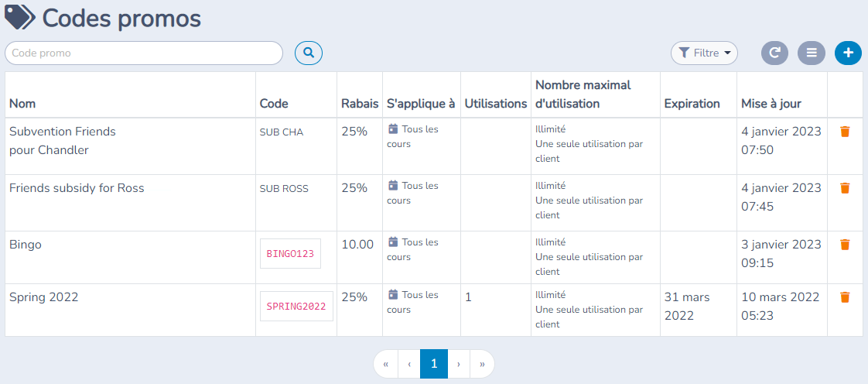This screenshot has height=384, width=868.
Task: Delete the Spring 2022 promo code
Action: click(845, 297)
